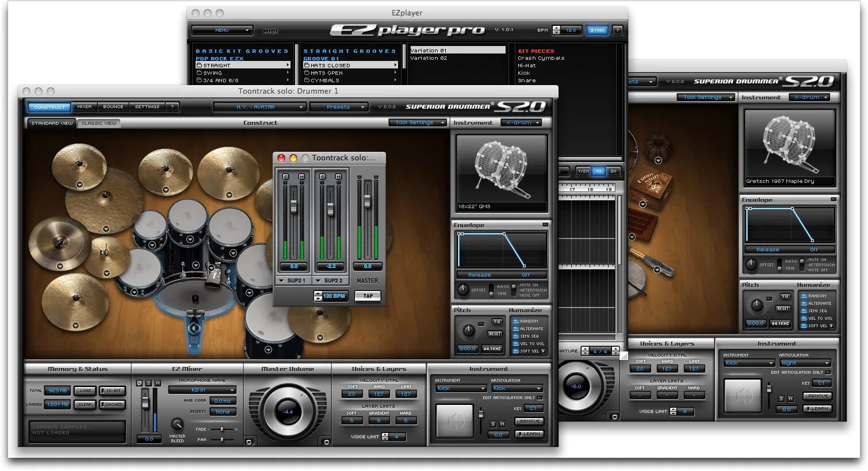Screen dimensions: 868x471
Task: Solo the SUP2 1 channel in mixer window
Action: pyautogui.click(x=285, y=177)
